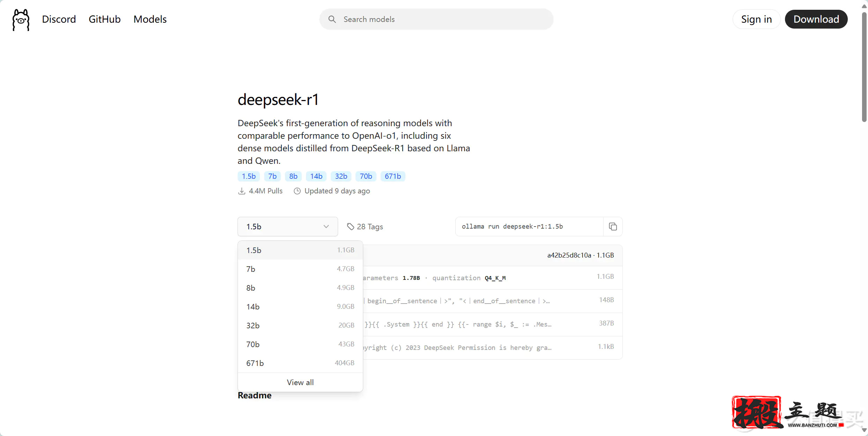Click the clock icon near Updated date
Image resolution: width=868 pixels, height=436 pixels.
[x=297, y=191]
